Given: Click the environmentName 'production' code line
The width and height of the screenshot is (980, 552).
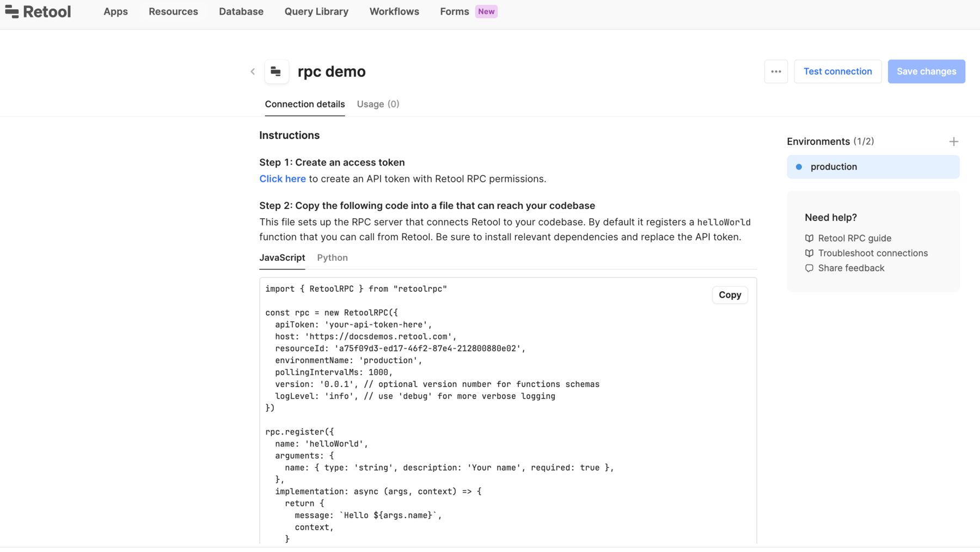Looking at the screenshot, I should coord(348,361).
